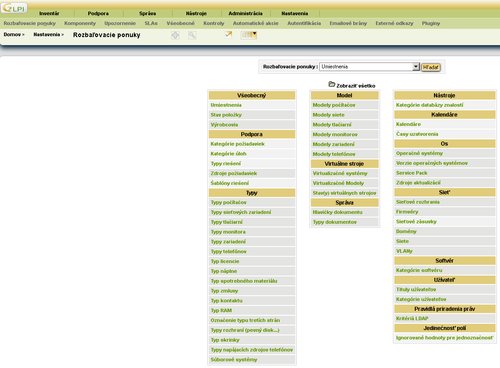This screenshot has height=368, width=500.
Task: Open Kategórie požiadaviek link
Action: pyautogui.click(x=237, y=144)
